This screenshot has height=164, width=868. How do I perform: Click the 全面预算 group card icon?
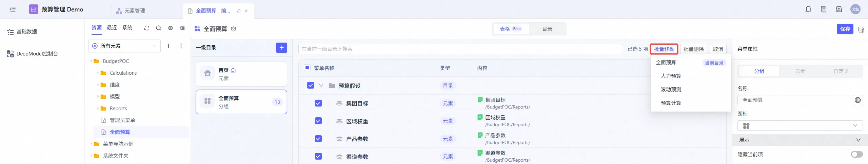(x=208, y=101)
